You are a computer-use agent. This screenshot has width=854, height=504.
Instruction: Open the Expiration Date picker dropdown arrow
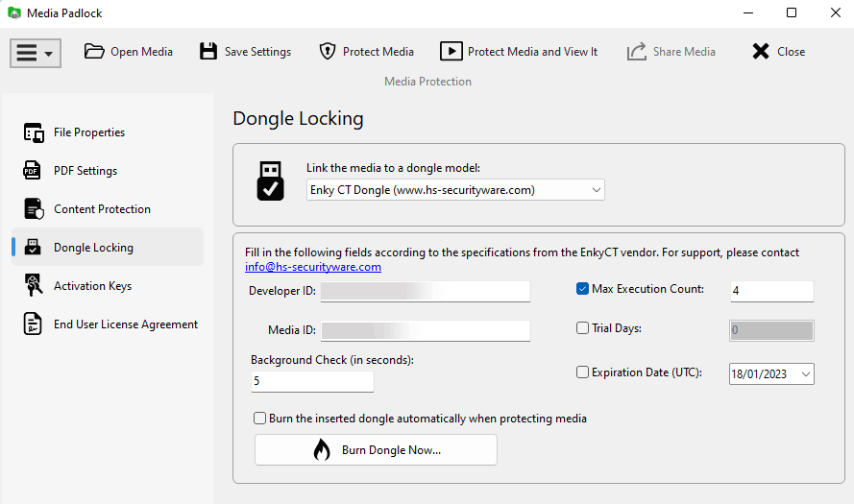tap(806, 373)
